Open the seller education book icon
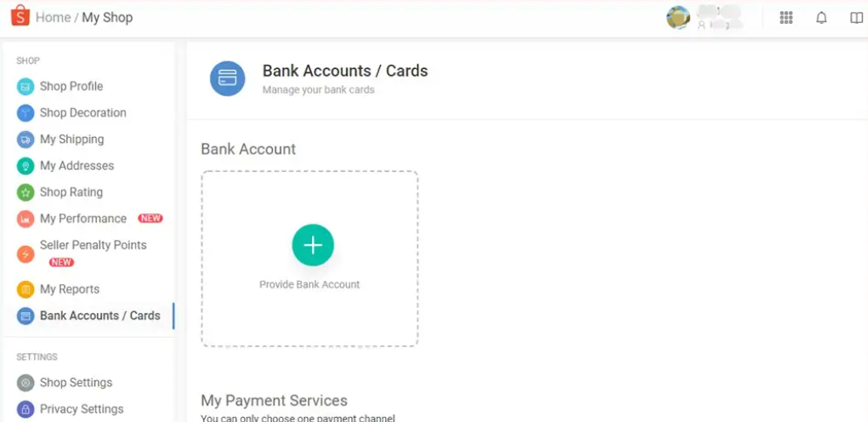 [856, 18]
